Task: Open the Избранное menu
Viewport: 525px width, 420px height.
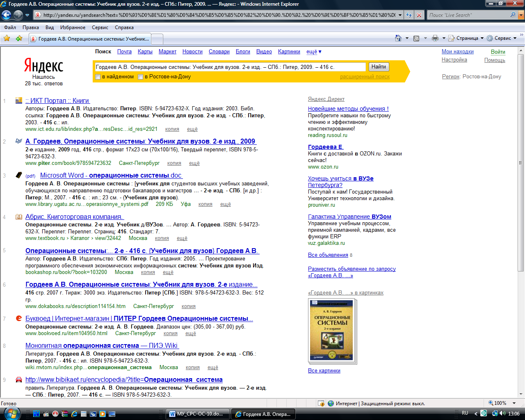Action: pos(73,27)
